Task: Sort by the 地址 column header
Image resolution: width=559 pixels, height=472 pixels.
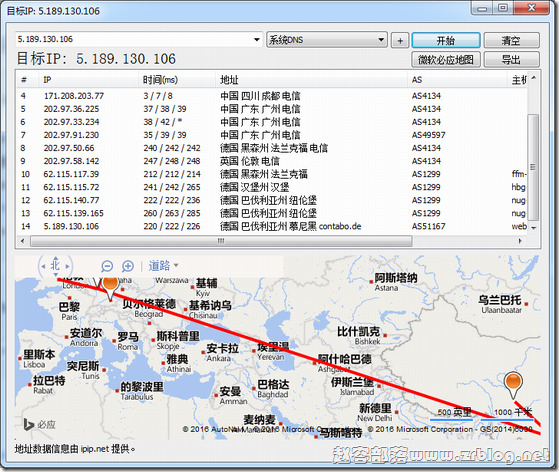Action: (x=312, y=80)
